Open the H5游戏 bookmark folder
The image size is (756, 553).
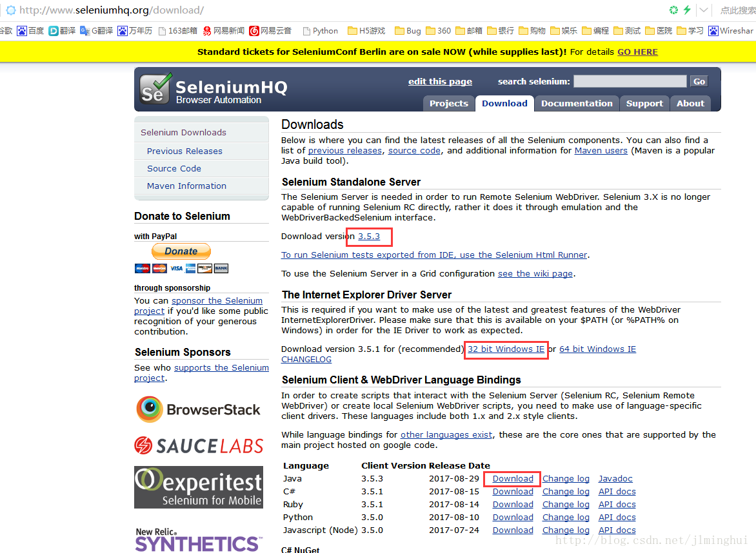(366, 31)
